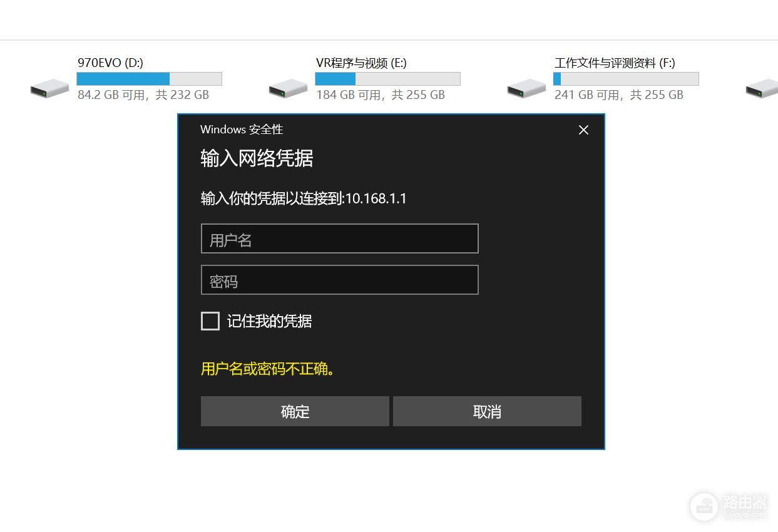Screen dimensions: 778x532
Task: Click the 970EVO (D:) drive icon
Action: coord(49,88)
